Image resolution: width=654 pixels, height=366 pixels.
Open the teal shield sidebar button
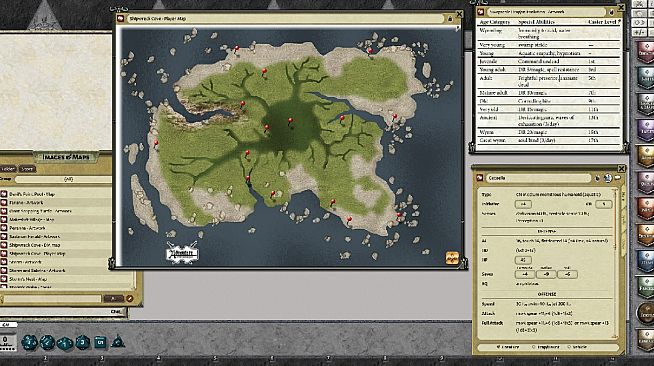[646, 78]
